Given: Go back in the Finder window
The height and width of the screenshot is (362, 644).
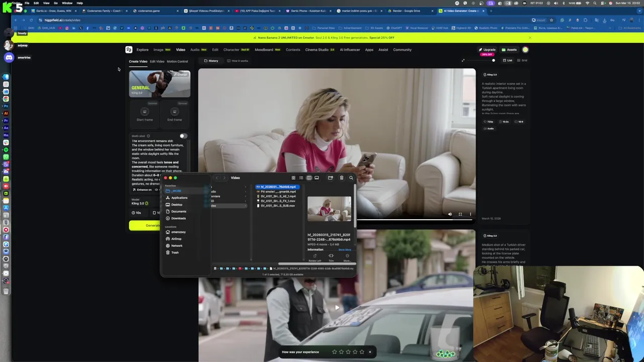Looking at the screenshot, I should pos(217,178).
